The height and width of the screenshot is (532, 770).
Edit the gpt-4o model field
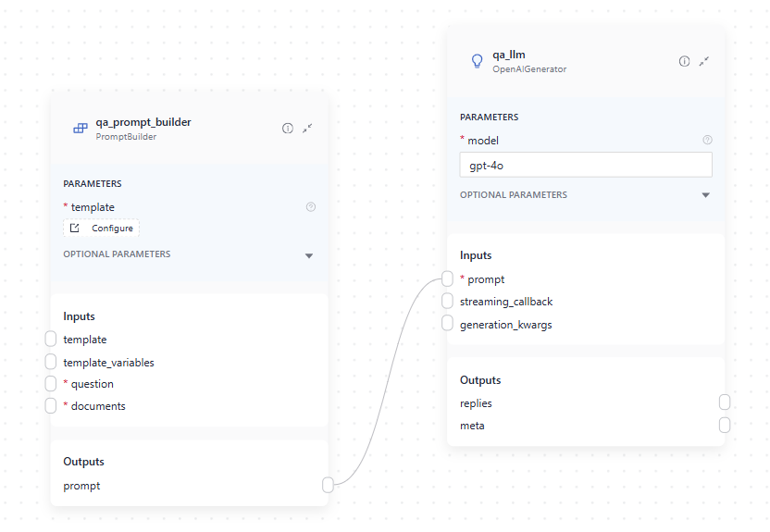pos(586,165)
